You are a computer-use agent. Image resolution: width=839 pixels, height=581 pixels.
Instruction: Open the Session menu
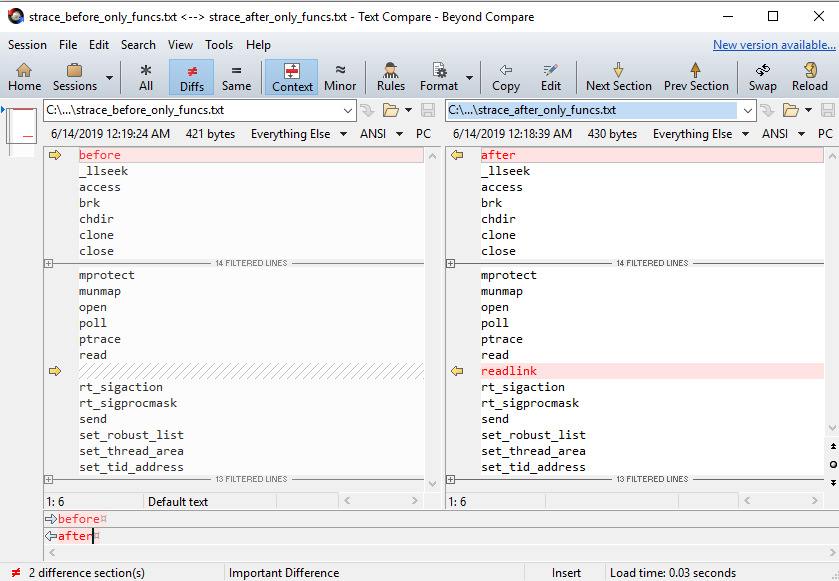pyautogui.click(x=27, y=44)
